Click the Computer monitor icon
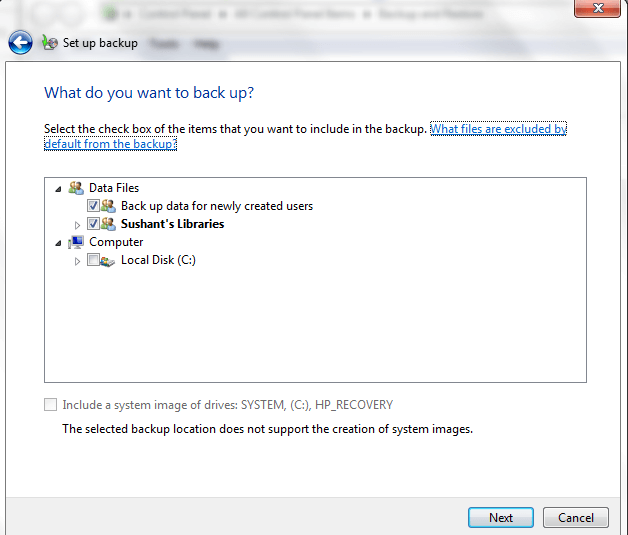The height and width of the screenshot is (535, 628). click(x=75, y=242)
